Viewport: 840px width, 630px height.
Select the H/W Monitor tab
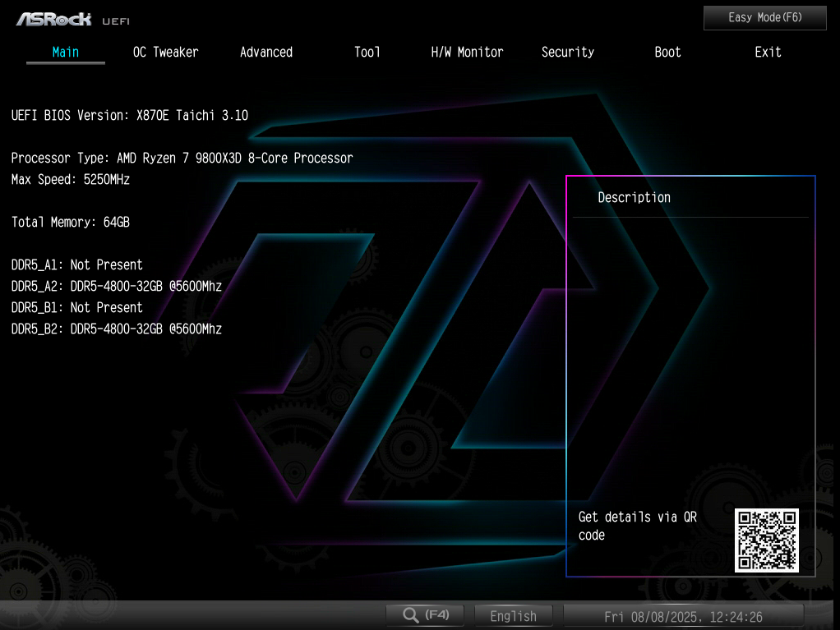[467, 52]
